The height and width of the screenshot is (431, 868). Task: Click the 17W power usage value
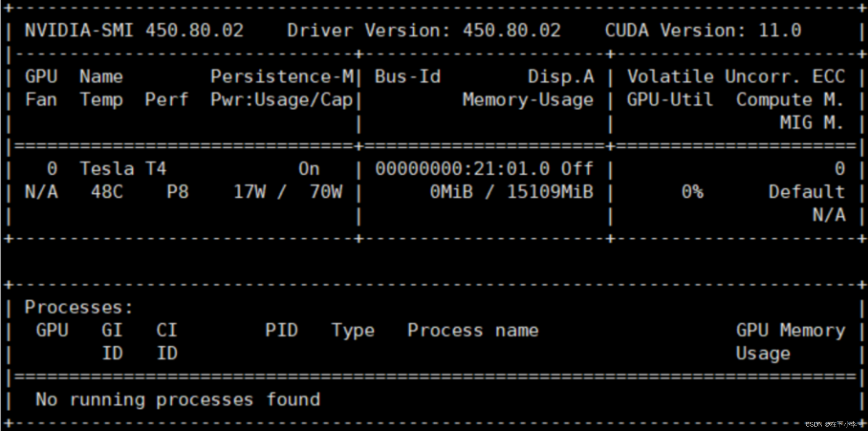[x=250, y=192]
